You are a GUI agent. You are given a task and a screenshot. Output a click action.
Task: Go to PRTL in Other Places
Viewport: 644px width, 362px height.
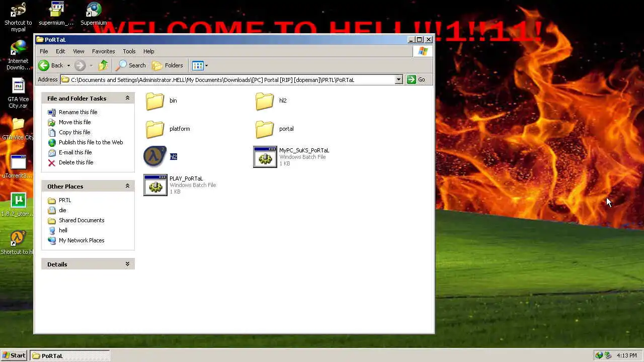coord(65,200)
